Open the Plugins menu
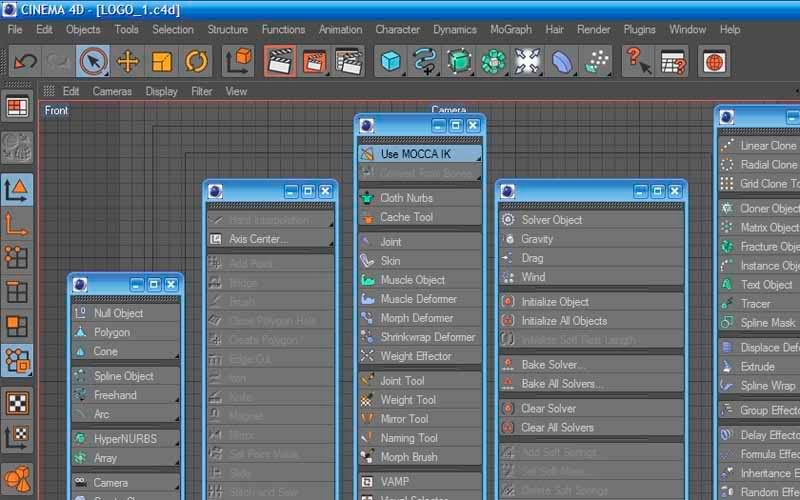 pyautogui.click(x=639, y=30)
